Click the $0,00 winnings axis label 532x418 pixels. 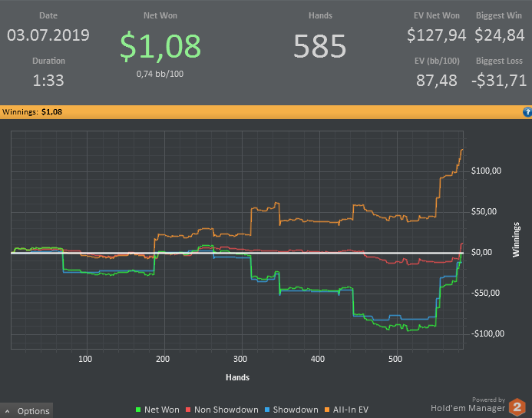coord(481,252)
